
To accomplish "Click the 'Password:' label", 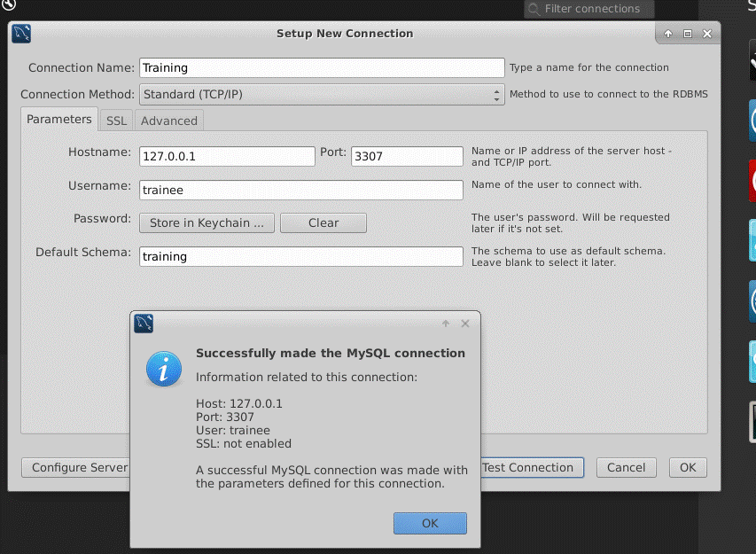I will click(x=102, y=218).
